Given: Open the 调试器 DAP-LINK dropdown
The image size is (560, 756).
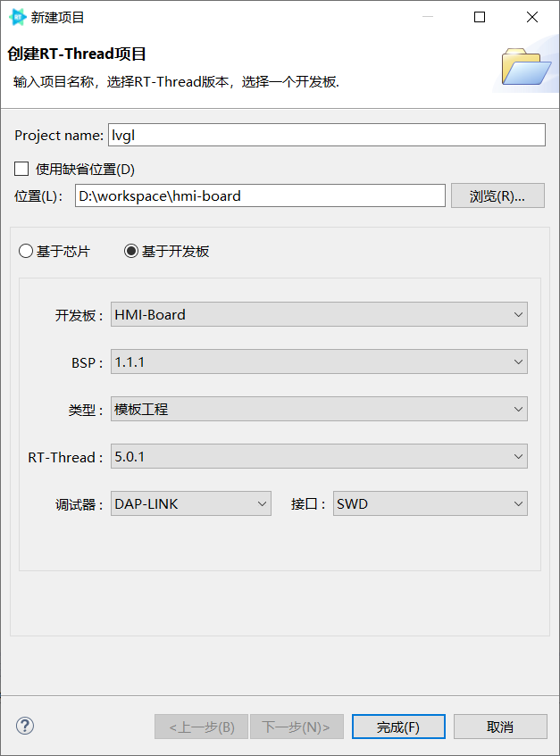Looking at the screenshot, I should 190,504.
